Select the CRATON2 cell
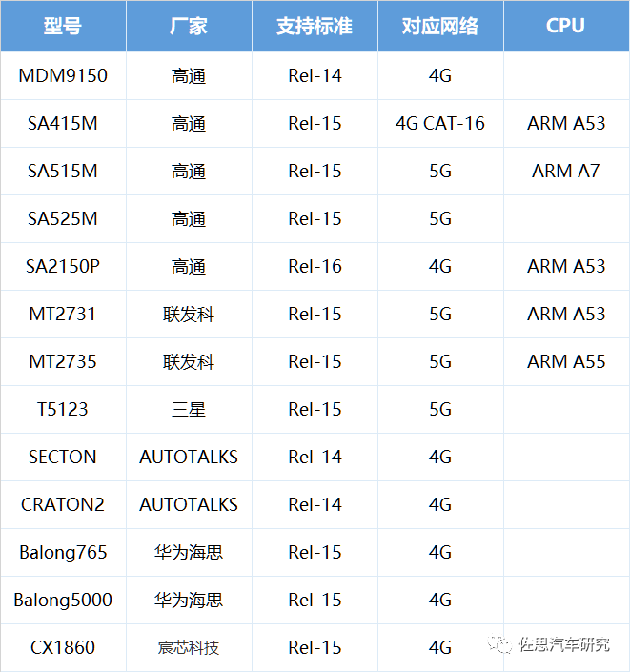 [63, 504]
